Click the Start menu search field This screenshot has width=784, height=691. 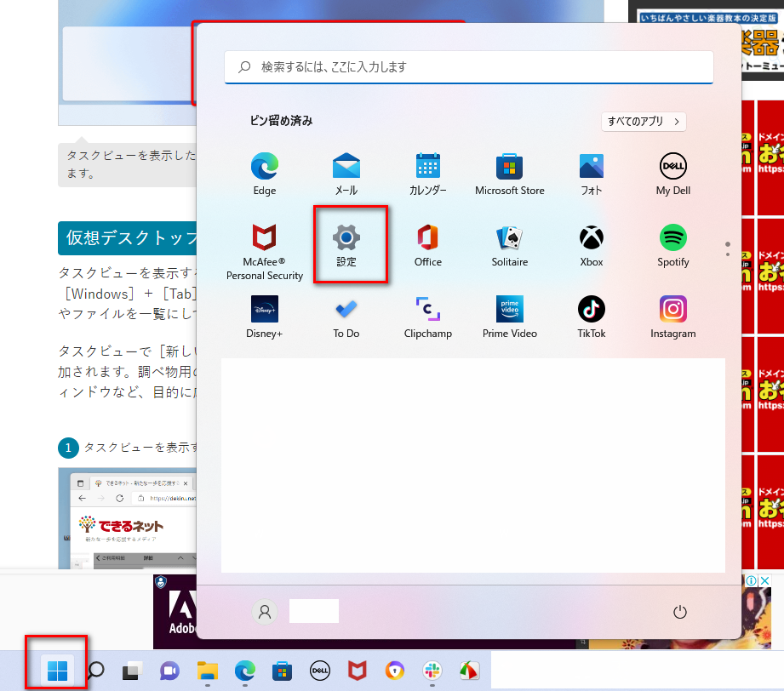pos(468,67)
